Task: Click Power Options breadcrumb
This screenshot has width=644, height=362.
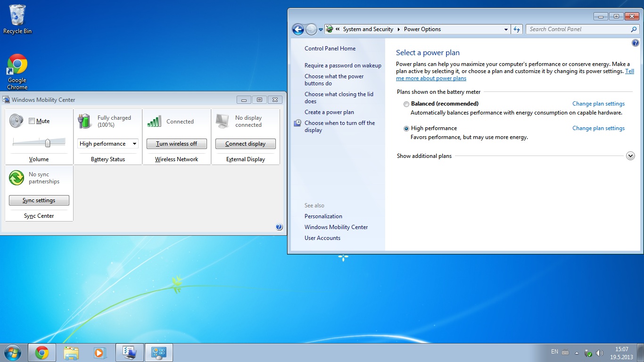Action: click(422, 29)
